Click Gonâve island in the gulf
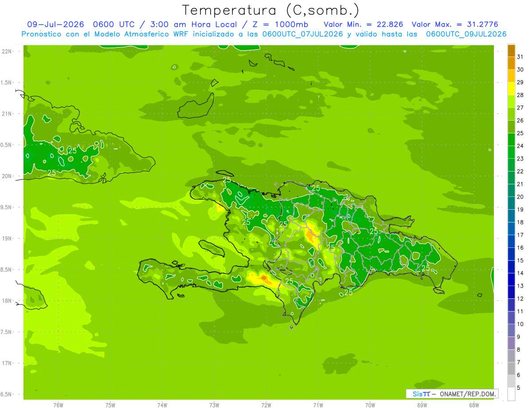The image size is (532, 411). (212, 247)
